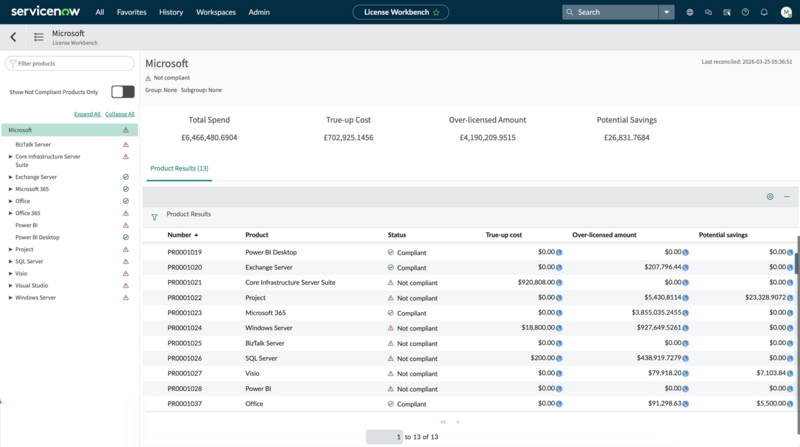The image size is (800, 447).
Task: Click the Filter products input field
Action: (x=70, y=63)
